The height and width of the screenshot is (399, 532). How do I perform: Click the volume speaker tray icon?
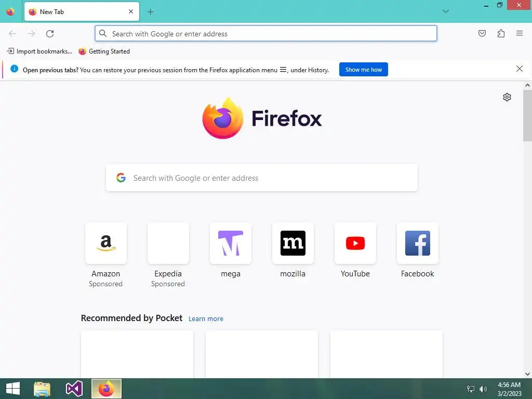click(483, 389)
